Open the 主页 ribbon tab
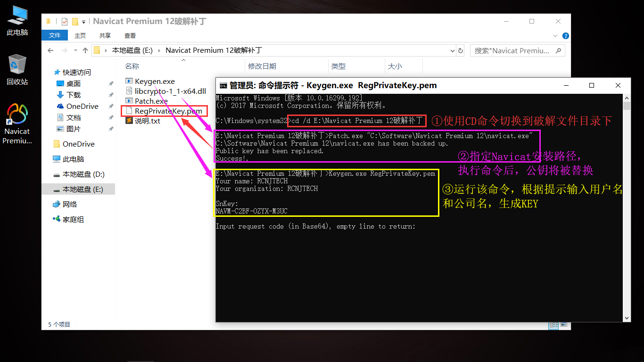The width and height of the screenshot is (644, 362). pyautogui.click(x=80, y=35)
